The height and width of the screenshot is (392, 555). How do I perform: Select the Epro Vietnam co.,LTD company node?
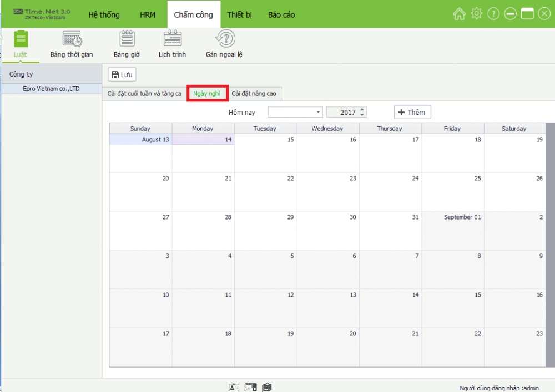52,88
